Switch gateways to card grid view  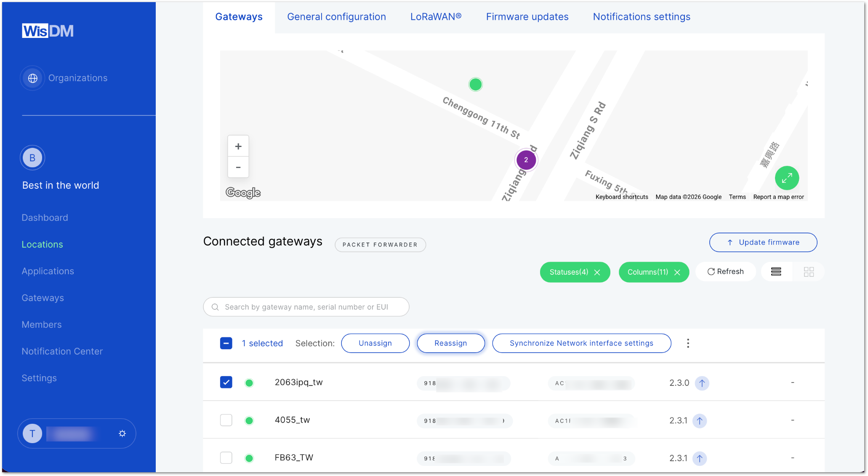tap(808, 272)
